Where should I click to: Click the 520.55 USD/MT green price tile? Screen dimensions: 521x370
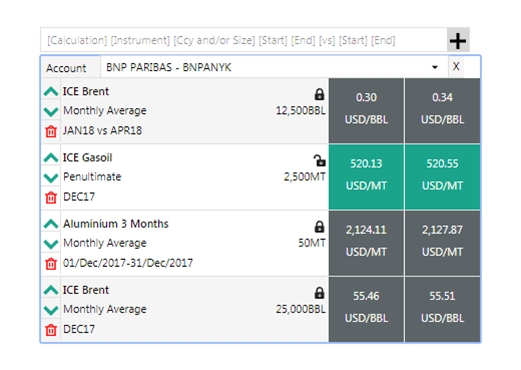442,177
